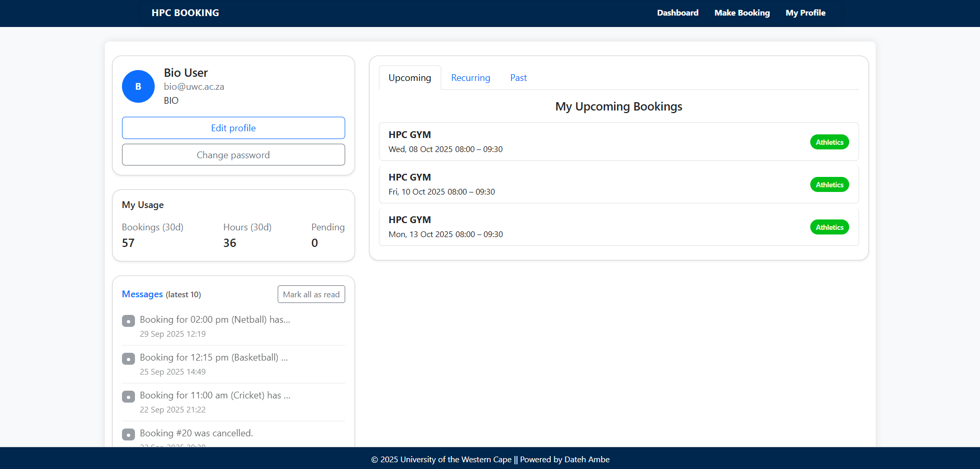Click the blue B profile avatar

tap(138, 87)
